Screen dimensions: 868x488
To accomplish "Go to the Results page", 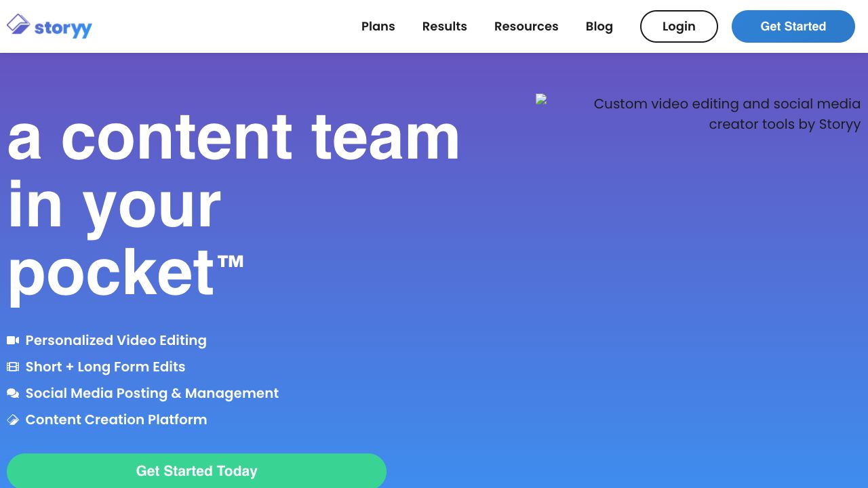I will pyautogui.click(x=444, y=26).
